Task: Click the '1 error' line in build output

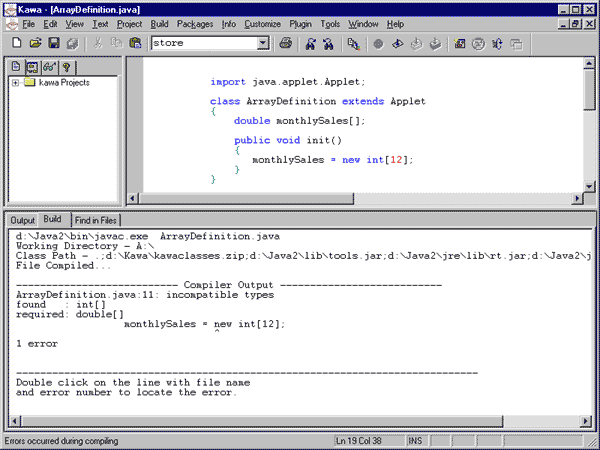Action: [37, 344]
